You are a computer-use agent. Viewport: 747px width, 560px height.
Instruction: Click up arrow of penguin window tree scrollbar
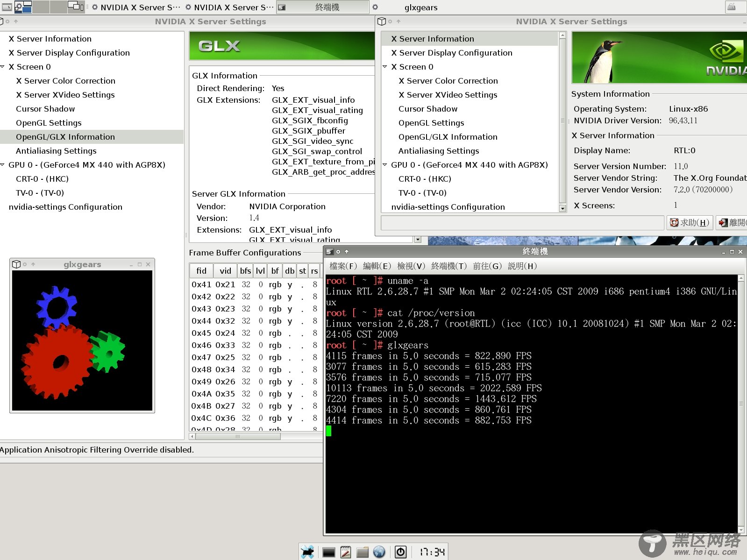pos(562,35)
